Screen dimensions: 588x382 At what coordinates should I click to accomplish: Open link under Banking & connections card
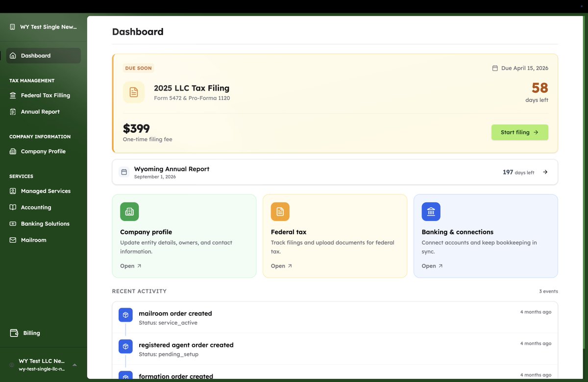click(432, 266)
